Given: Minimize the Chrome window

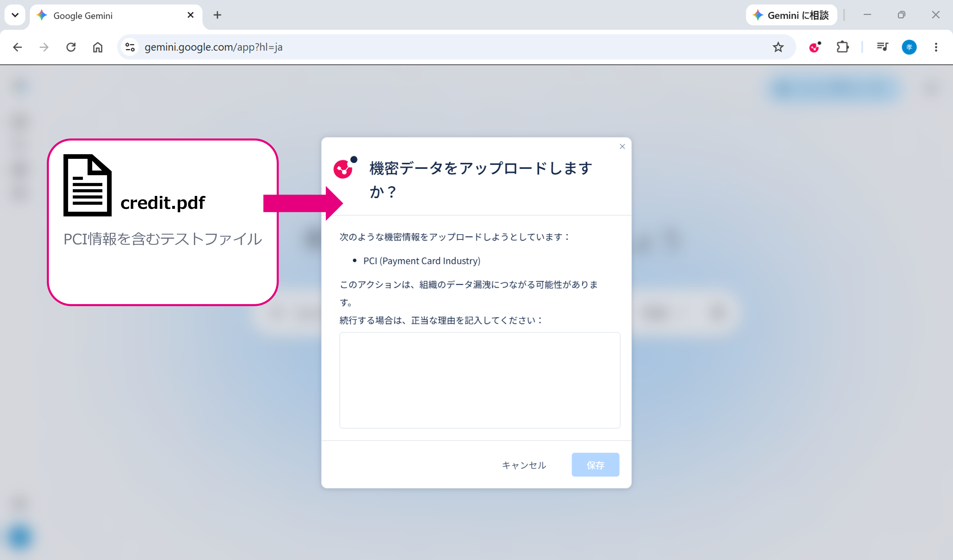Looking at the screenshot, I should pyautogui.click(x=867, y=15).
